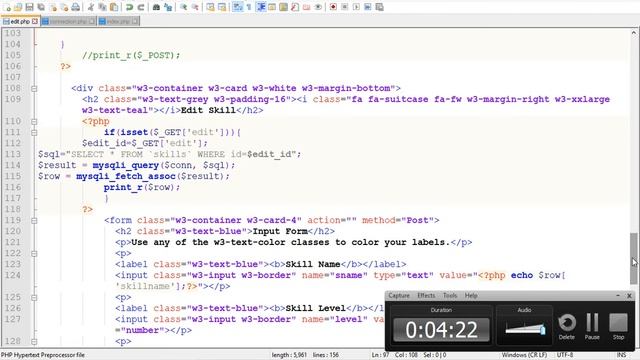Click 'PHP Hypertext Preprocessor file' status text
The image size is (640, 360).
(x=42, y=355)
